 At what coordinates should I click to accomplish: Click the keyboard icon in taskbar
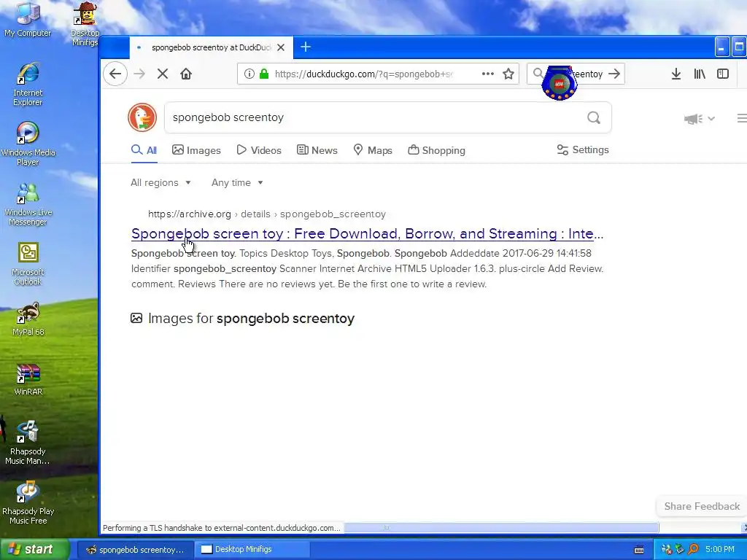pos(639,550)
